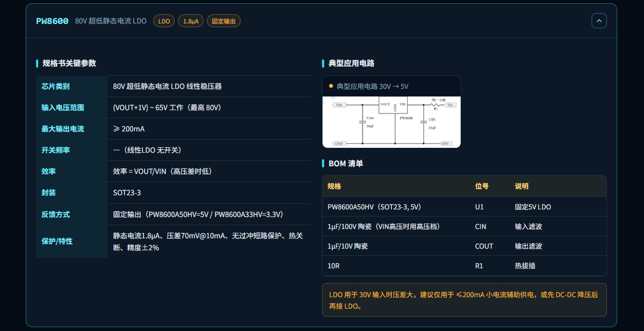The image size is (644, 331).
Task: Click the R1 designator cell
Action: [479, 266]
